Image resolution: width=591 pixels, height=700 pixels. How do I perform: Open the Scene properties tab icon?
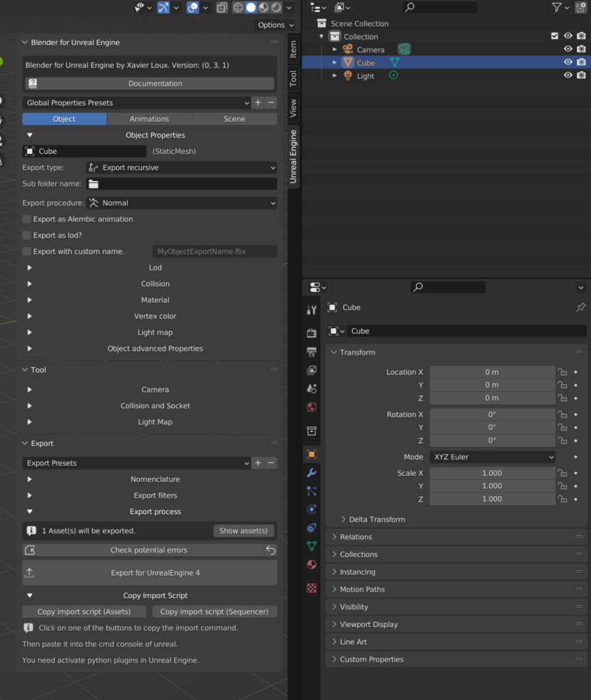(x=312, y=388)
